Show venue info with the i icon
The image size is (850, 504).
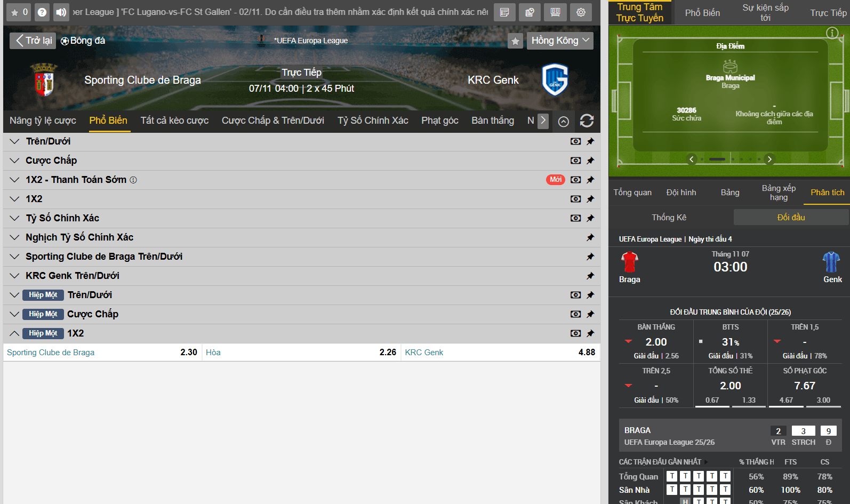pos(832,33)
